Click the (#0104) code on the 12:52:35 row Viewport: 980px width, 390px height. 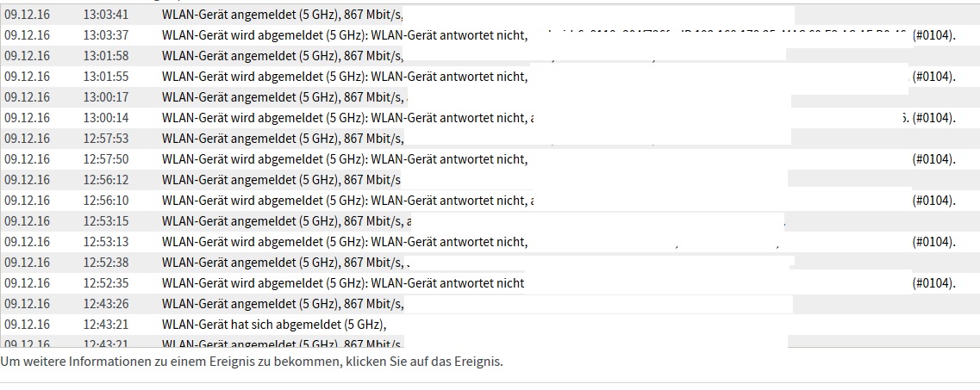[x=933, y=283]
